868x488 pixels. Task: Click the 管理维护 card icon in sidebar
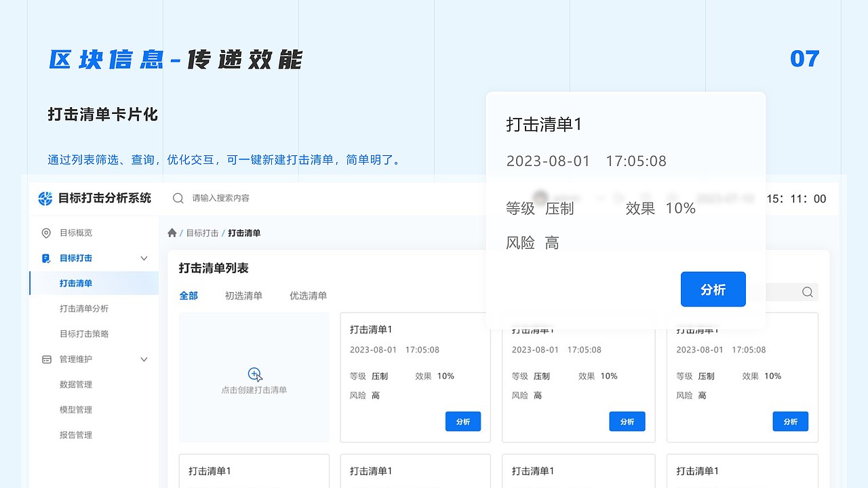coord(45,359)
